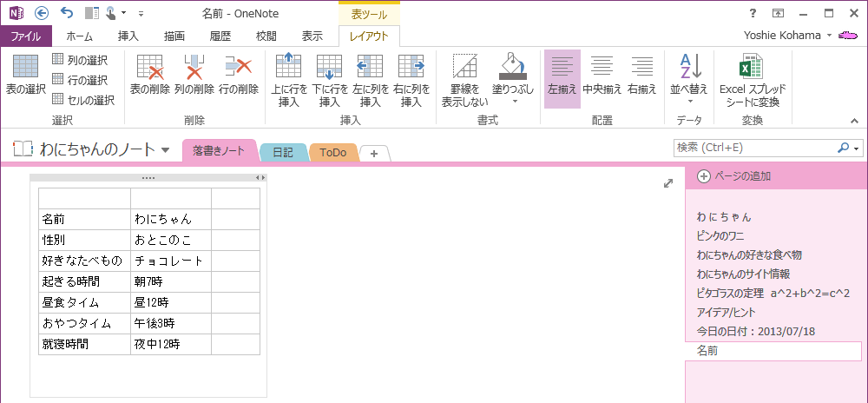Click the table cell 夜中12時

click(x=170, y=344)
